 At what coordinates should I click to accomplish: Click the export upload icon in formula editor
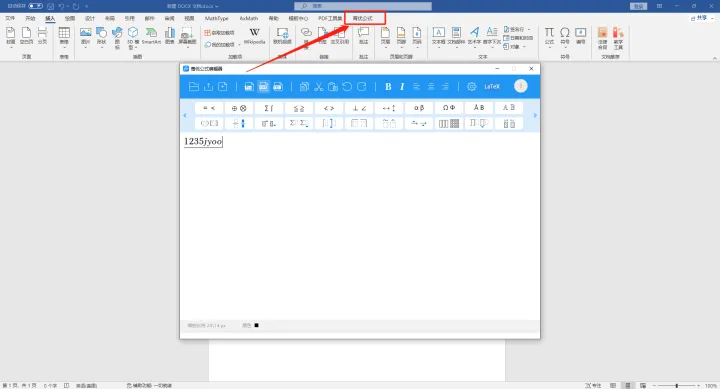pos(208,86)
